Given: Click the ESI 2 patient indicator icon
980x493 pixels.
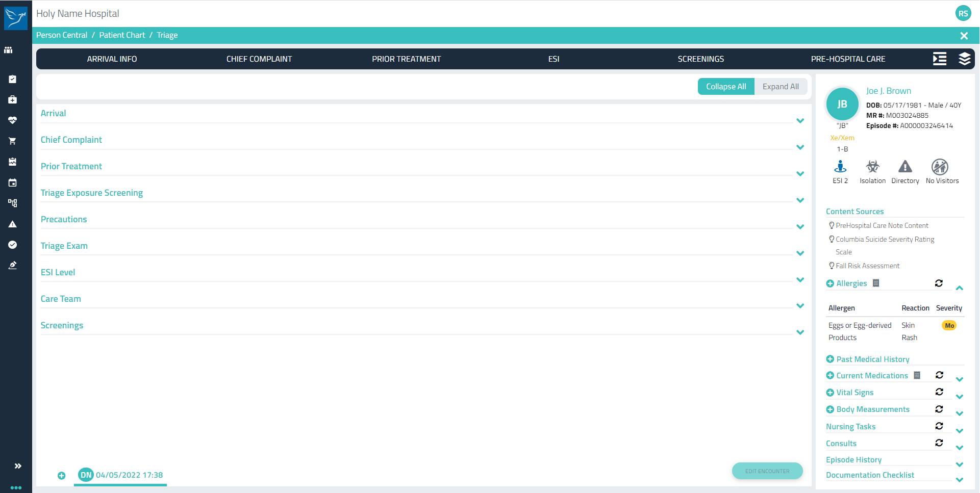Looking at the screenshot, I should pos(840,167).
